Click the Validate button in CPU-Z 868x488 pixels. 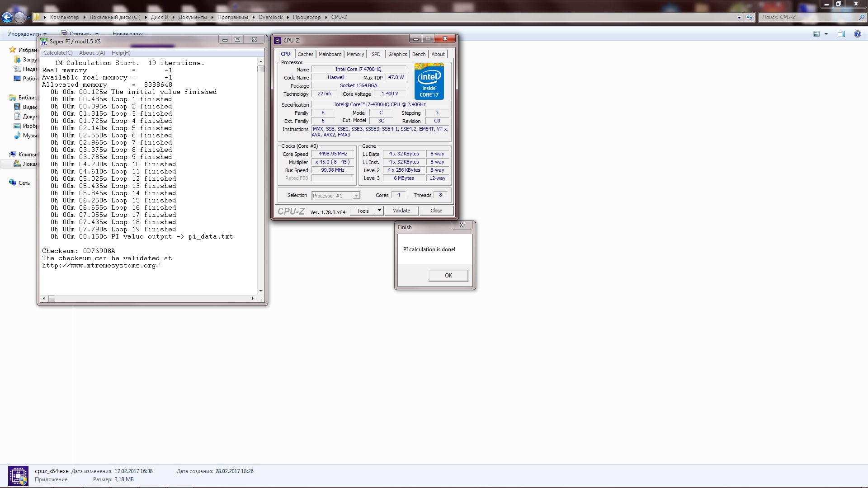(x=401, y=211)
